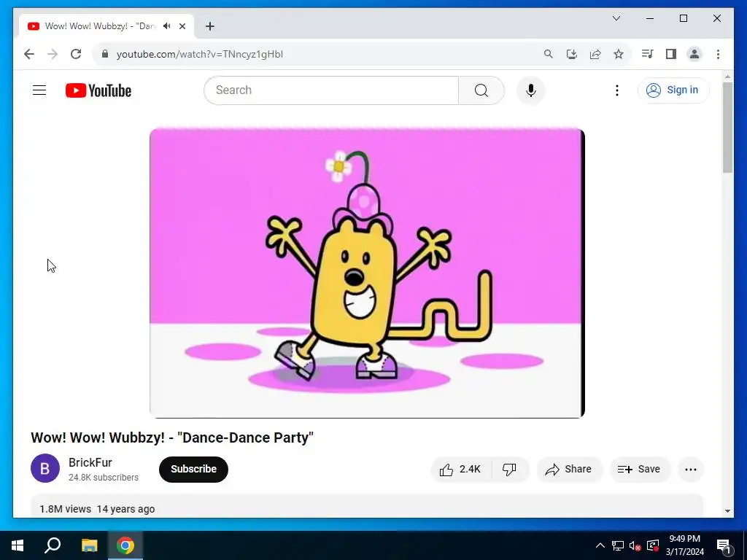Viewport: 747px width, 560px height.
Task: Click muted volume tray icon
Action: pos(635,545)
